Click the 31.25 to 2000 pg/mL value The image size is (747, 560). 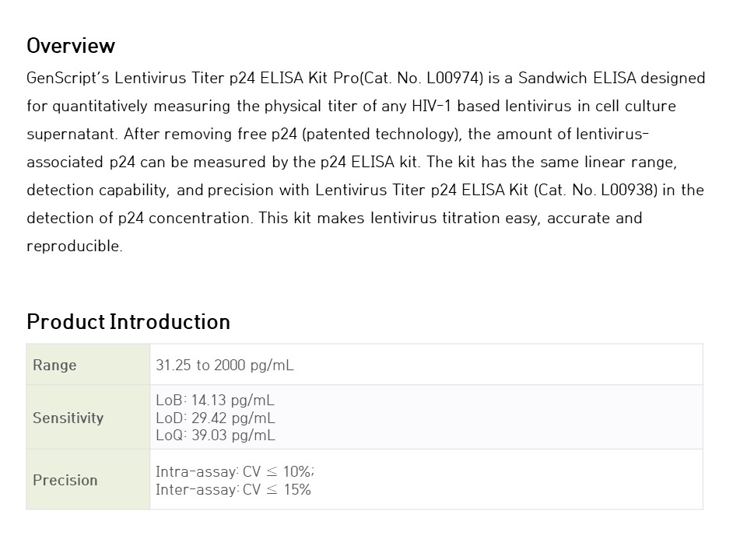[225, 365]
